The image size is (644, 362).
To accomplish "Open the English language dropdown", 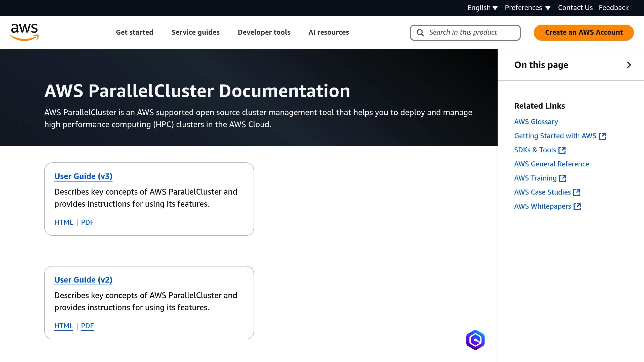I will tap(482, 8).
